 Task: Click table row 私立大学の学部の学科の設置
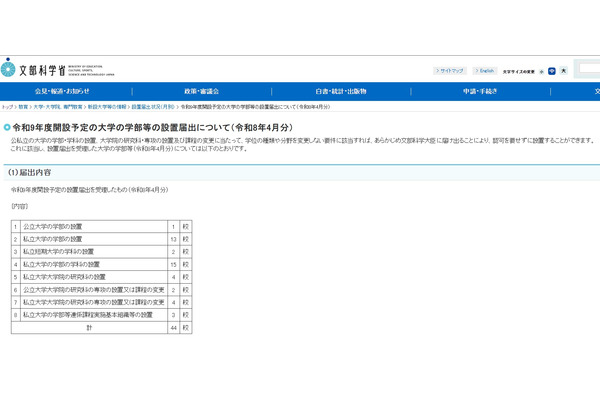[x=101, y=264]
